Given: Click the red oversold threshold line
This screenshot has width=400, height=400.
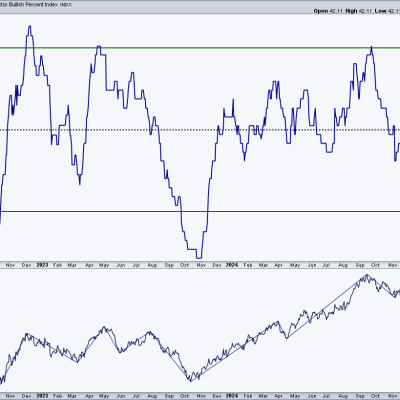Looking at the screenshot, I should pos(200,211).
